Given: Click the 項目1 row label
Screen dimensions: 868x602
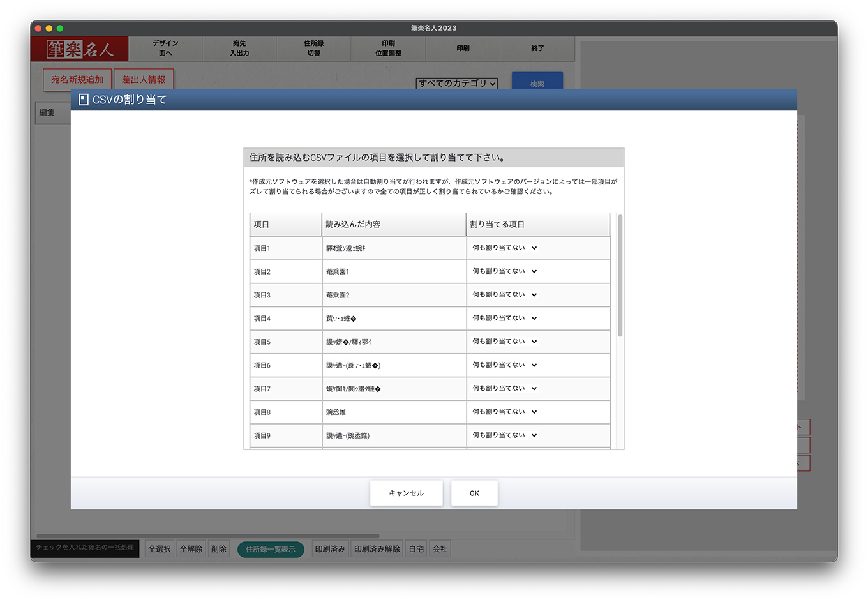Looking at the screenshot, I should 262,248.
